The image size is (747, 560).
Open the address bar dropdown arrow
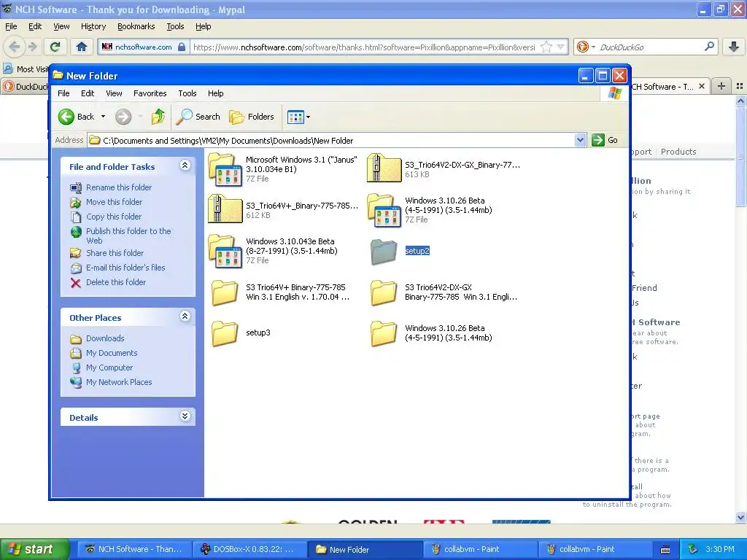click(580, 140)
